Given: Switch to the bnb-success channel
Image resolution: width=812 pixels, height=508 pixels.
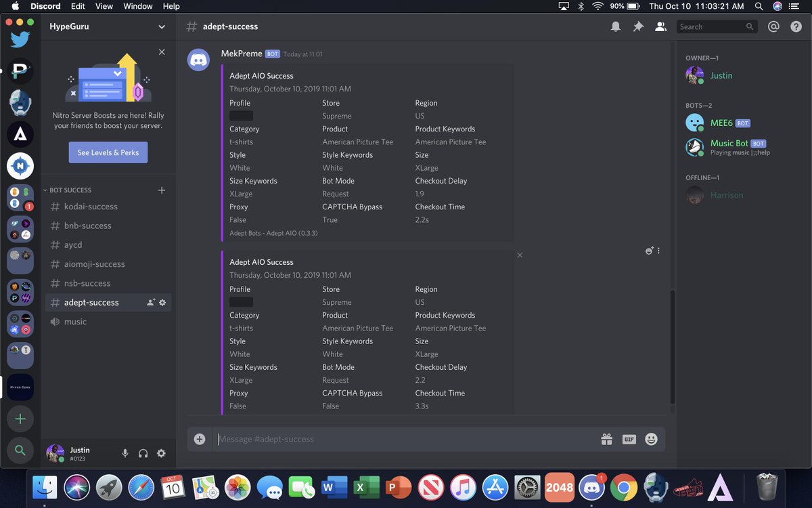Looking at the screenshot, I should tap(108, 226).
